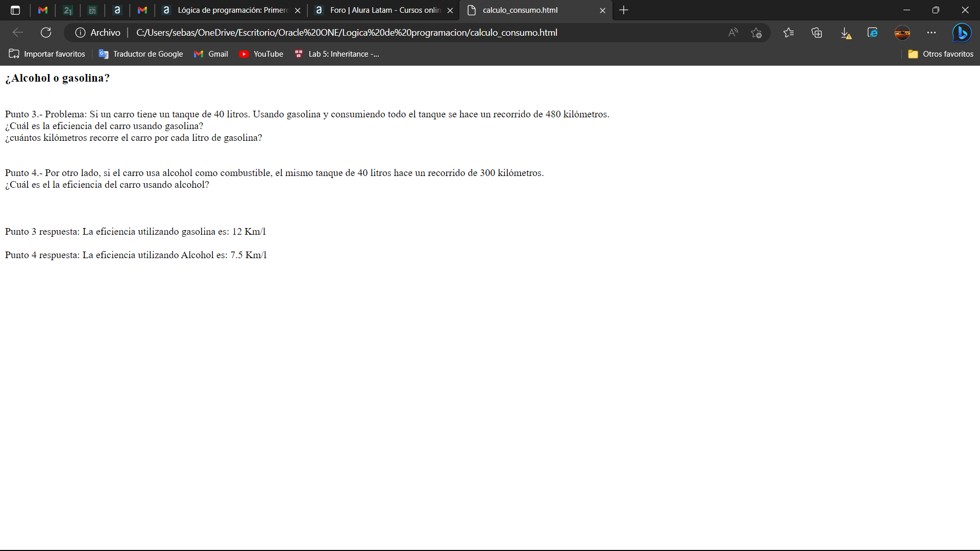Image resolution: width=980 pixels, height=551 pixels.
Task: Switch to Foro Alura Latam tab
Action: coord(385,10)
